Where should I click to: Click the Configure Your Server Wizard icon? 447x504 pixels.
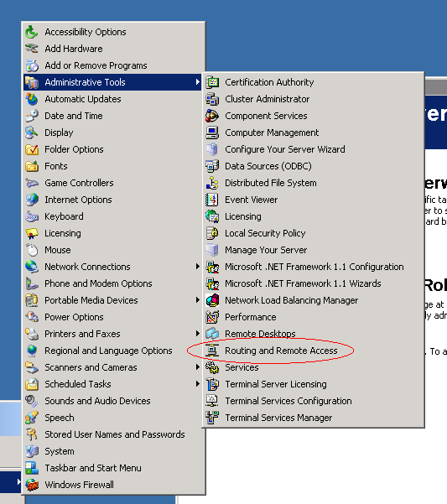tap(212, 149)
